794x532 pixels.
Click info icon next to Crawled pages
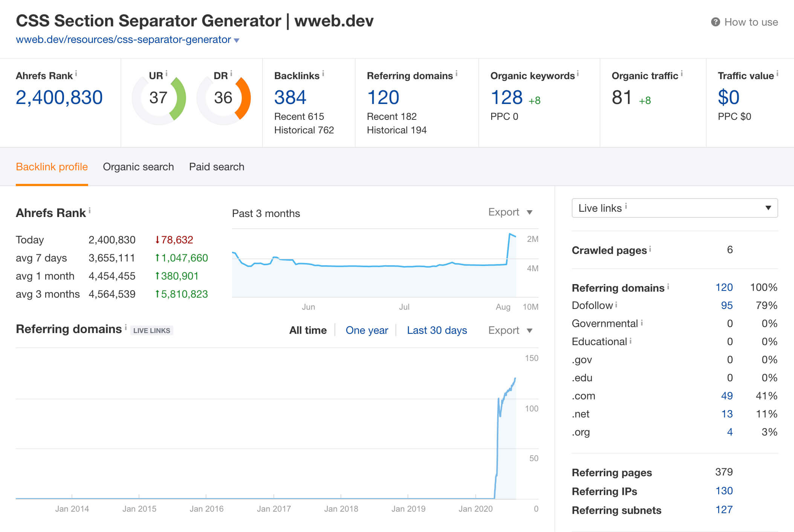pyautogui.click(x=650, y=248)
